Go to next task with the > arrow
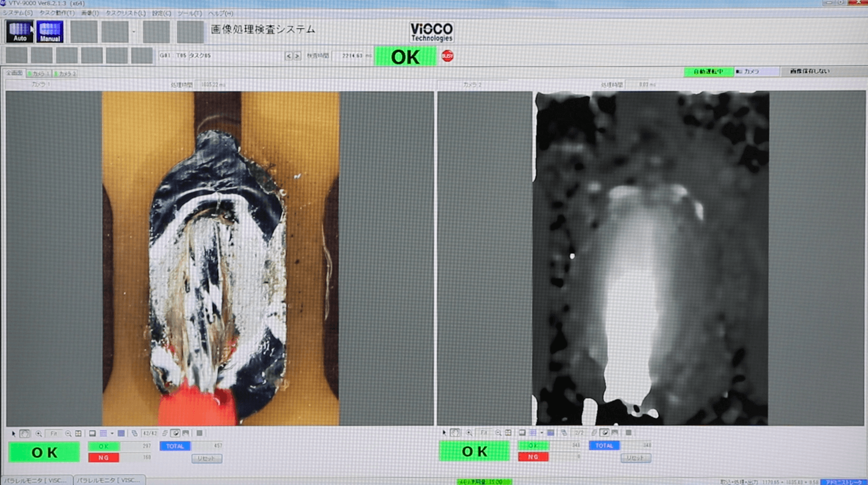The height and width of the screenshot is (485, 868). pos(297,56)
